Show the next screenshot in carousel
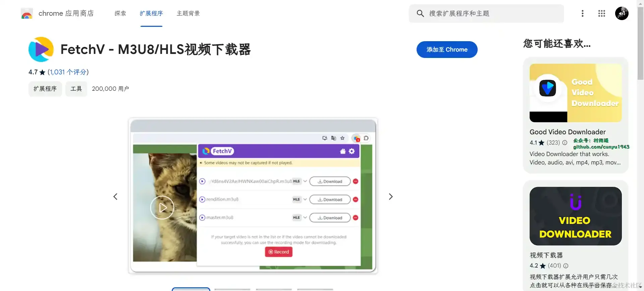Viewport: 644px width, 291px height. point(391,197)
